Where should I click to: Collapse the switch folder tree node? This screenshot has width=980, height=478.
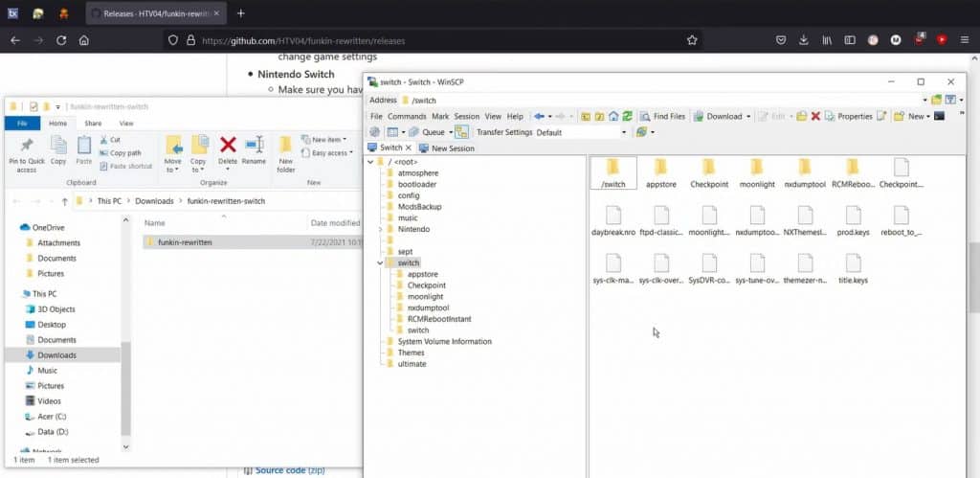click(382, 262)
